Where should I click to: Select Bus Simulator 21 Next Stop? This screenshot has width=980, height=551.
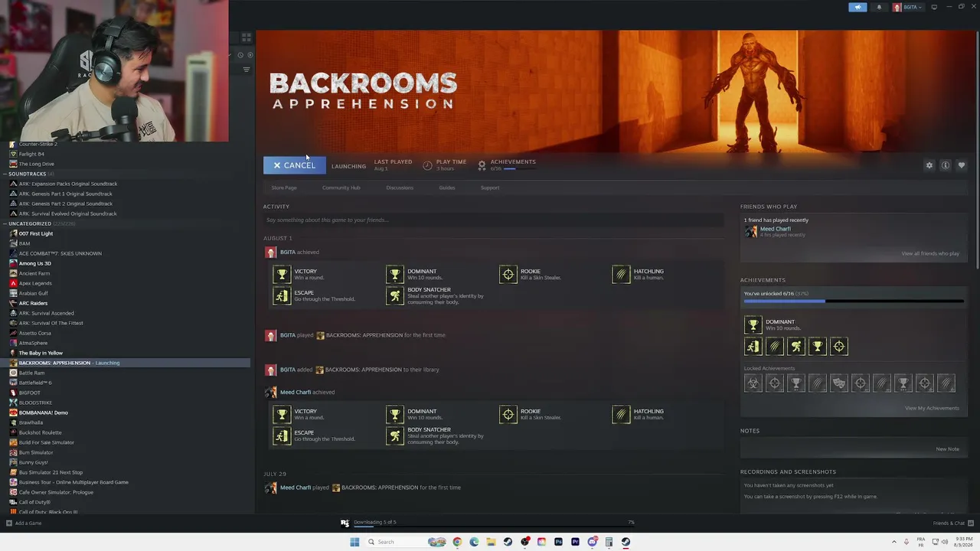point(51,472)
